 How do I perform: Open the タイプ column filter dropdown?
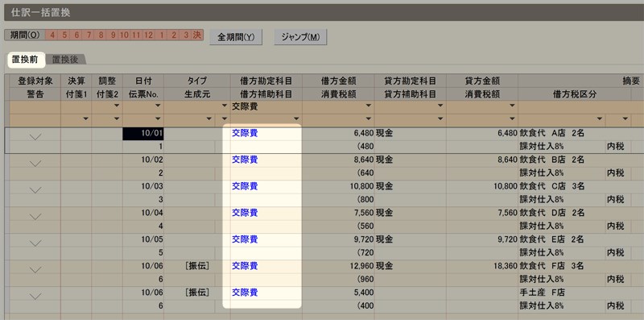225,106
